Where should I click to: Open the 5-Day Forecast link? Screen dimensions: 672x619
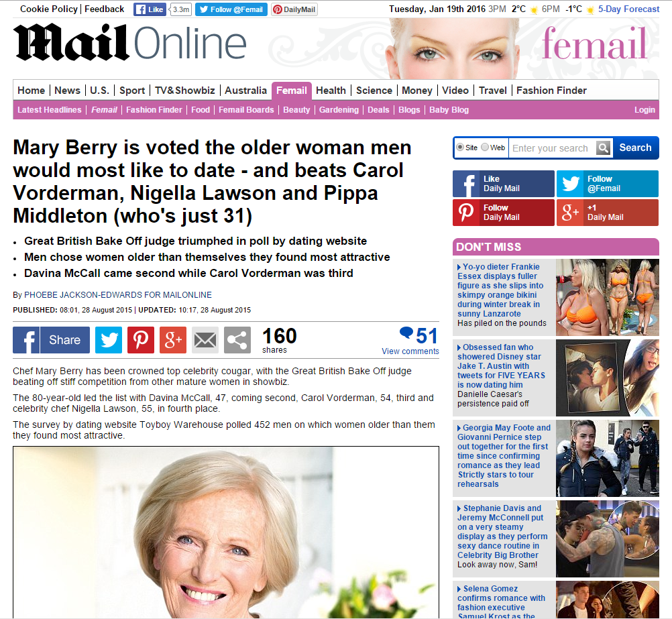tap(628, 9)
